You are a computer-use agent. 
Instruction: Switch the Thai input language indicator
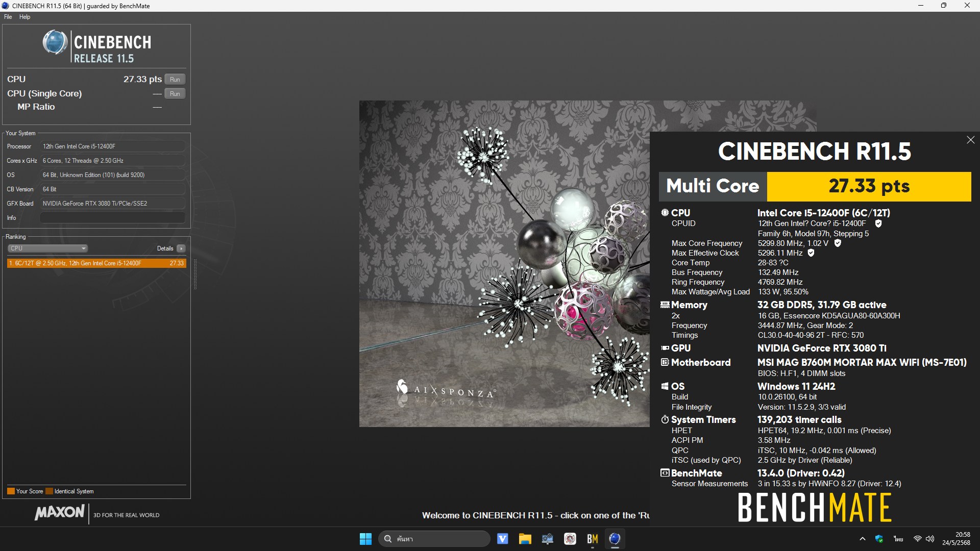pyautogui.click(x=898, y=539)
